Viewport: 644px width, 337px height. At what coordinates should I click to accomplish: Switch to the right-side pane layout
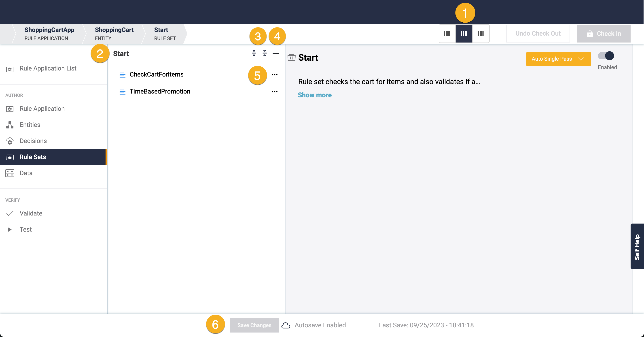[481, 34]
